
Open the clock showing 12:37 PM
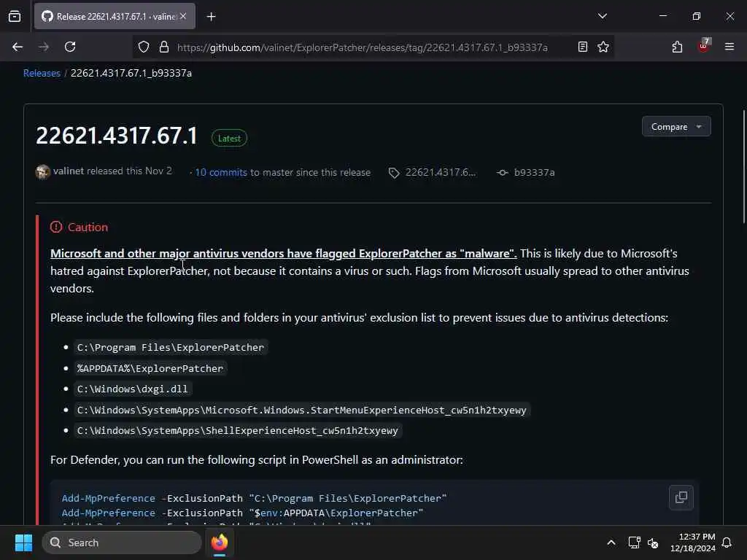pyautogui.click(x=692, y=542)
